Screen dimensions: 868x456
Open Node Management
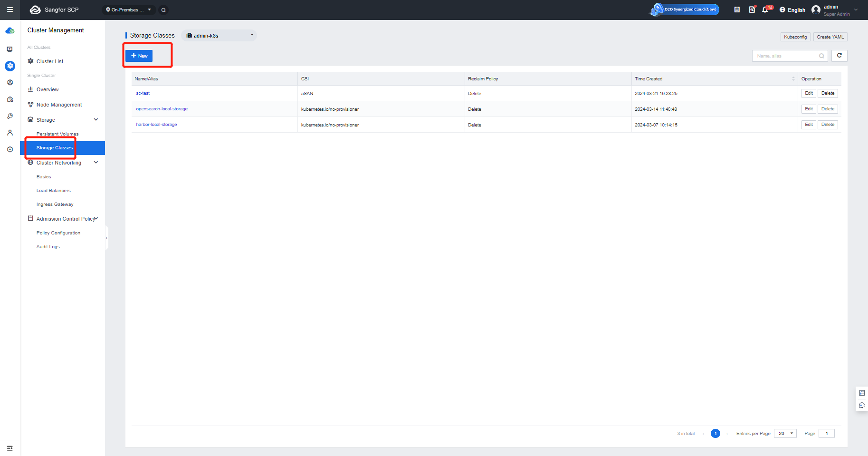[x=59, y=105]
